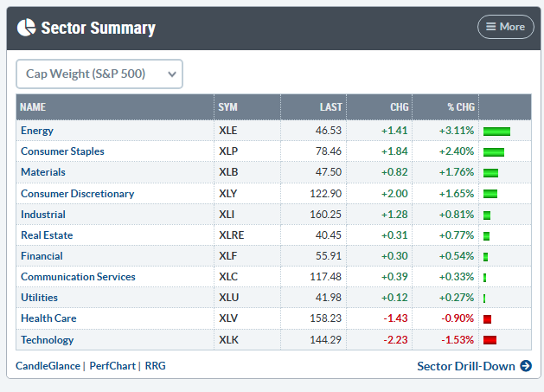Click the green bar in Consumer Discretionary row
The height and width of the screenshot is (392, 544).
(490, 194)
